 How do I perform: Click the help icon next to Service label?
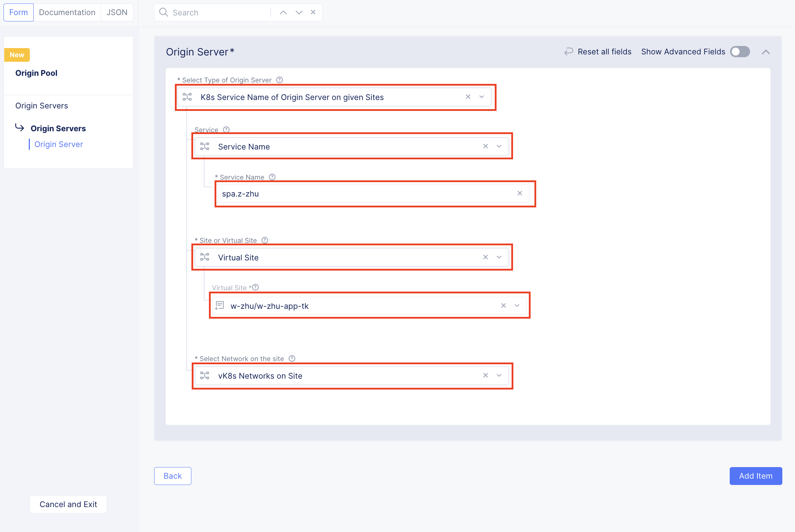(x=226, y=130)
